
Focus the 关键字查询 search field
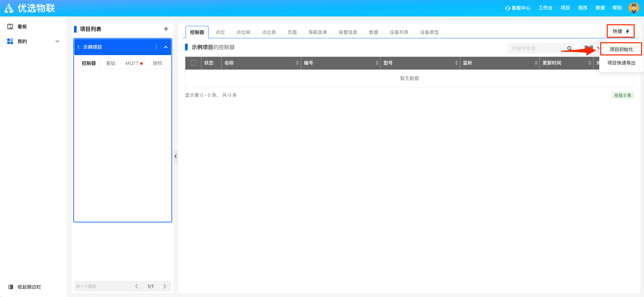(x=536, y=48)
